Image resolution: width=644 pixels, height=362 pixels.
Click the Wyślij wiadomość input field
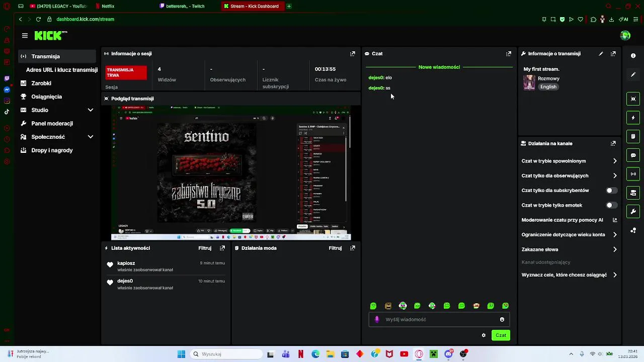(x=439, y=319)
